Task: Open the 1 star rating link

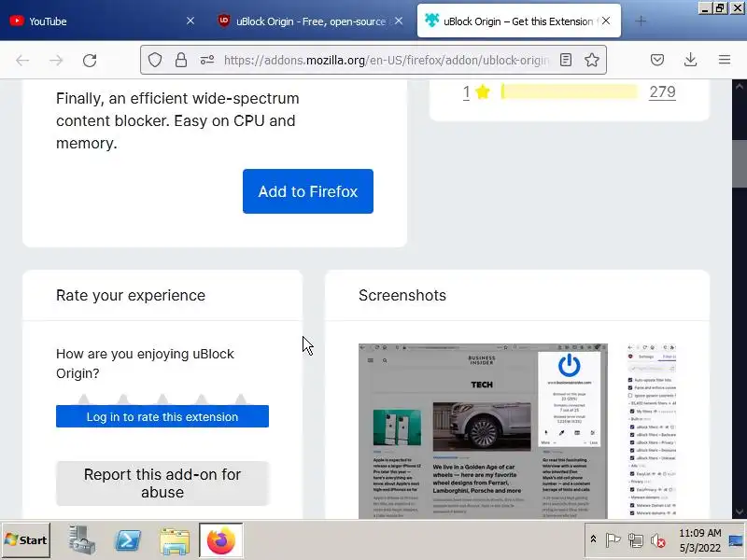Action: (466, 91)
